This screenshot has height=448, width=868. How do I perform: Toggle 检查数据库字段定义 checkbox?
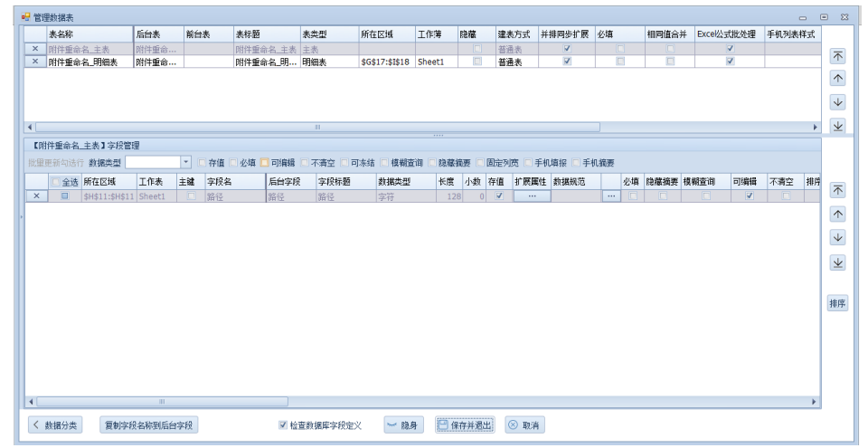283,425
